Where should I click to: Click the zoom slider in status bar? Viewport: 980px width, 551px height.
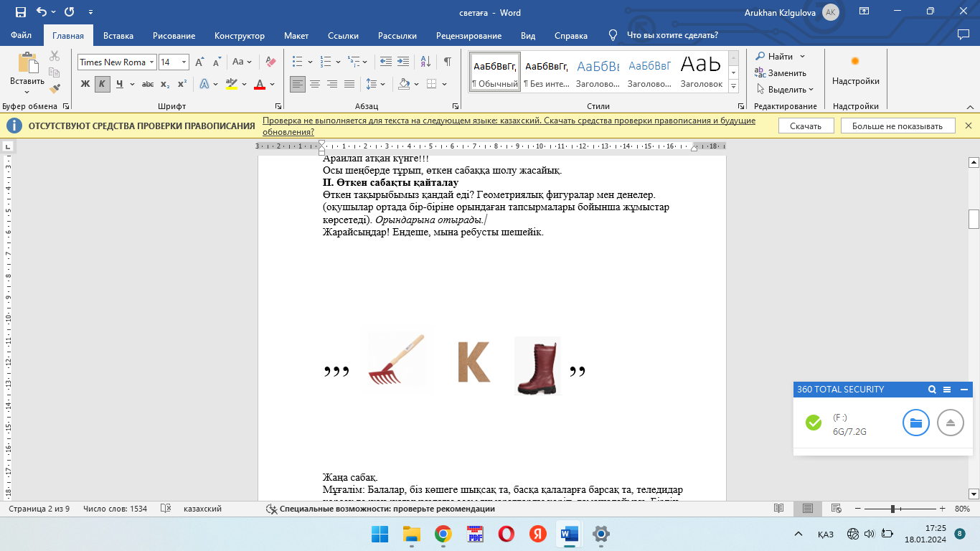point(892,509)
